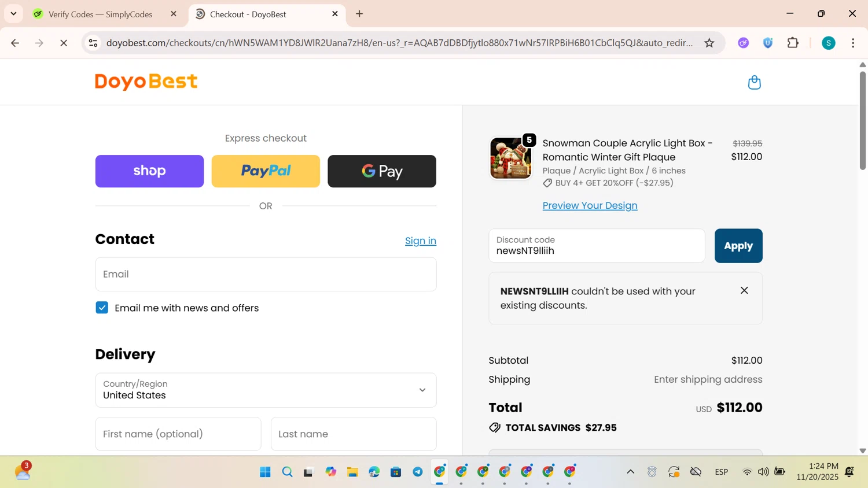Open the Windows Start menu
This screenshot has height=488, width=868.
tap(265, 472)
